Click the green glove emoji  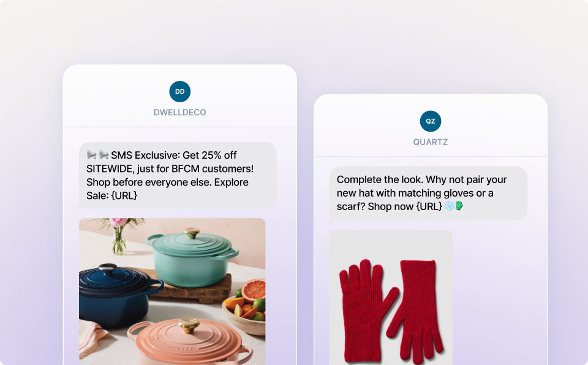[x=459, y=206]
